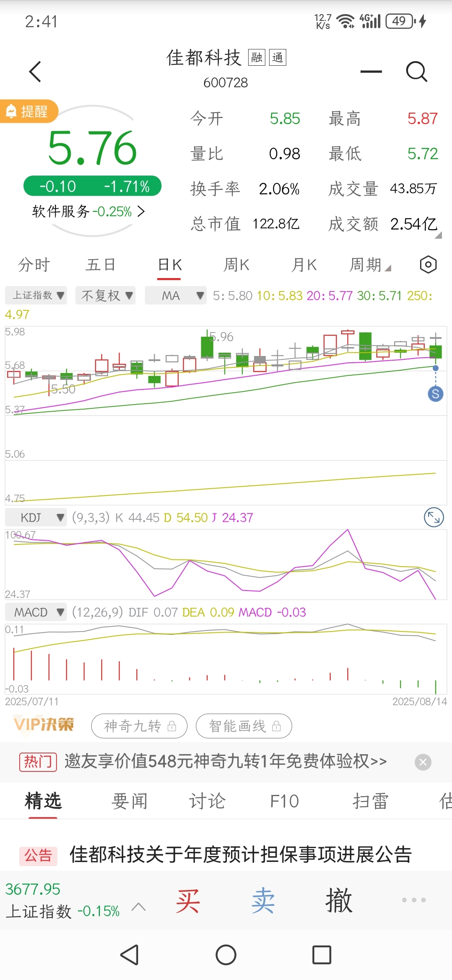Expand the 上证指数 index bar chevron
This screenshot has width=452, height=980.
139,907
